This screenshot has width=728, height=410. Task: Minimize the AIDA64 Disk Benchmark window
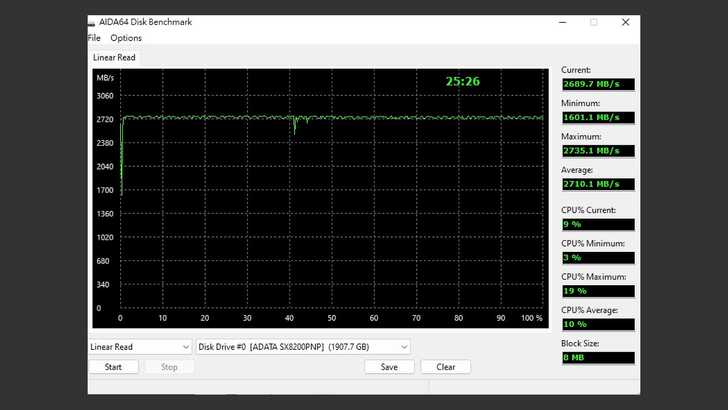coord(563,22)
